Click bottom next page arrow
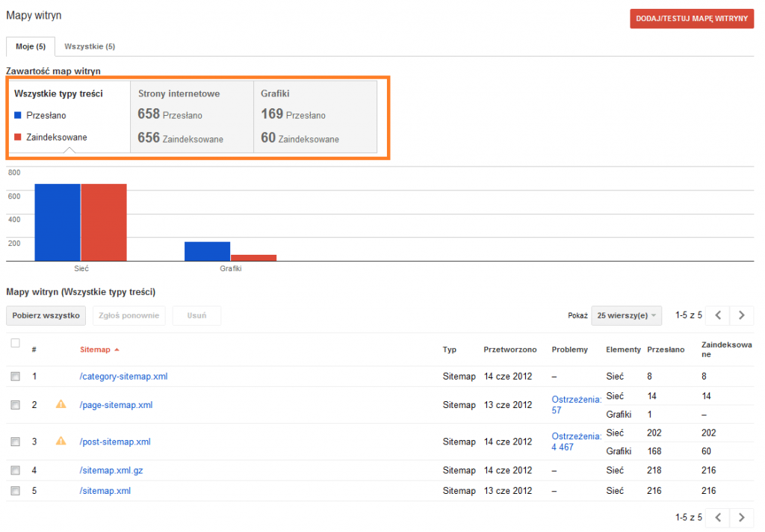 pyautogui.click(x=741, y=517)
